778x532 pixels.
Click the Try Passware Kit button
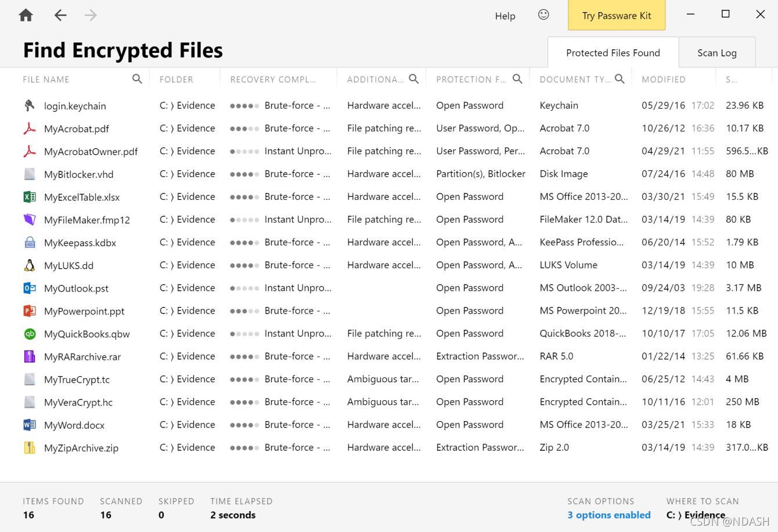617,15
